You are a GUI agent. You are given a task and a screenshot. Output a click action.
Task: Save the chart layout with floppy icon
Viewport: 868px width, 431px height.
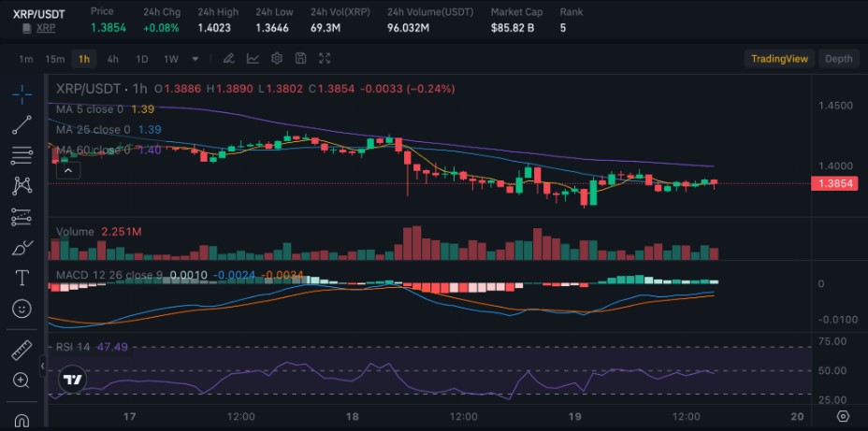pyautogui.click(x=300, y=59)
